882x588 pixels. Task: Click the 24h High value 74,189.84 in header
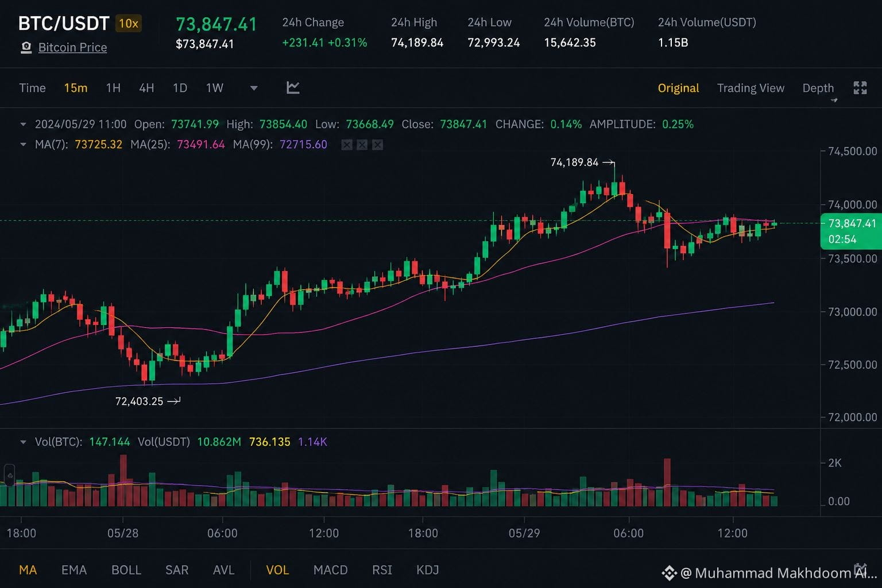click(417, 42)
